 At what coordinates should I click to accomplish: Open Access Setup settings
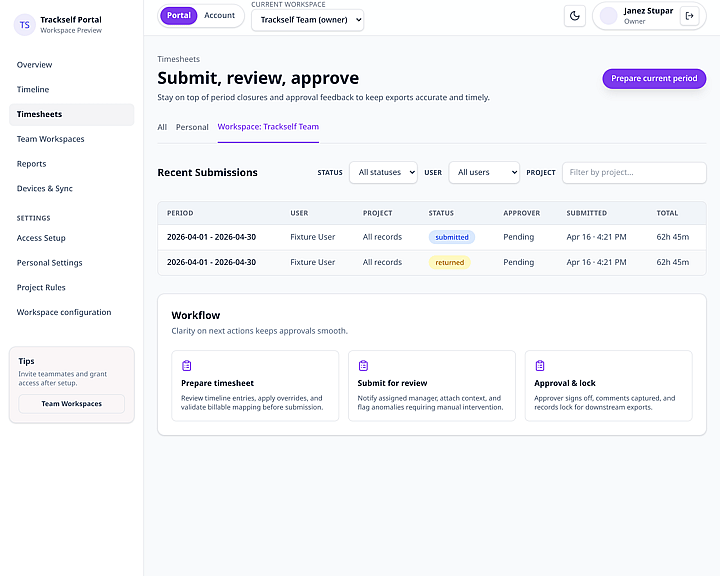point(72,238)
